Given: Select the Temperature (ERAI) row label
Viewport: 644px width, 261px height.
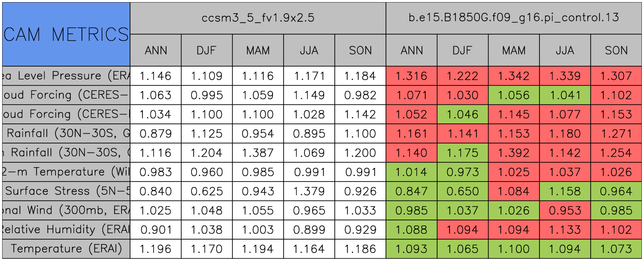Looking at the screenshot, I should (x=66, y=249).
